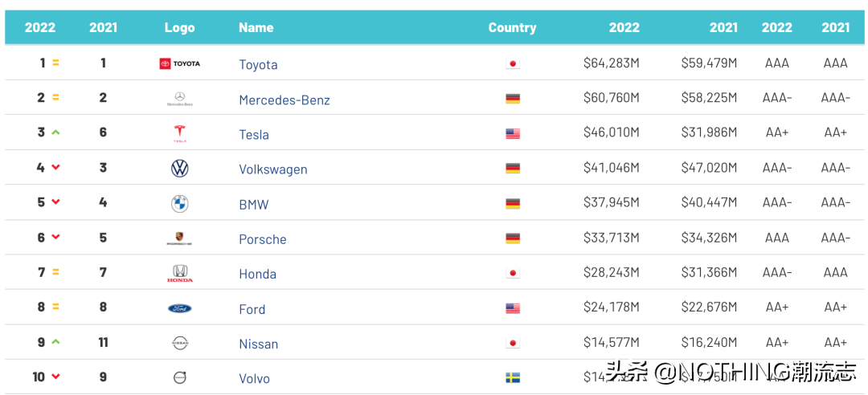Click the Porsche crest logo
Viewport: 868px width, 395px height.
[180, 238]
